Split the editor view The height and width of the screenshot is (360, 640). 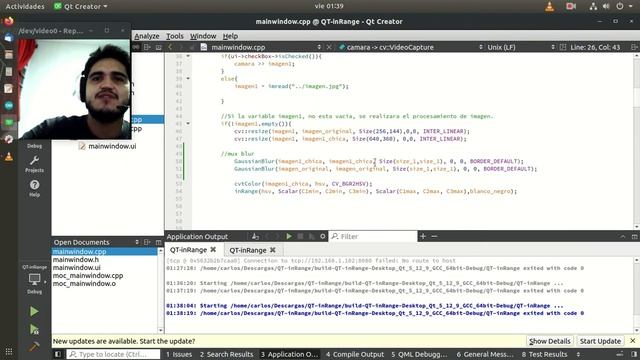click(x=634, y=47)
